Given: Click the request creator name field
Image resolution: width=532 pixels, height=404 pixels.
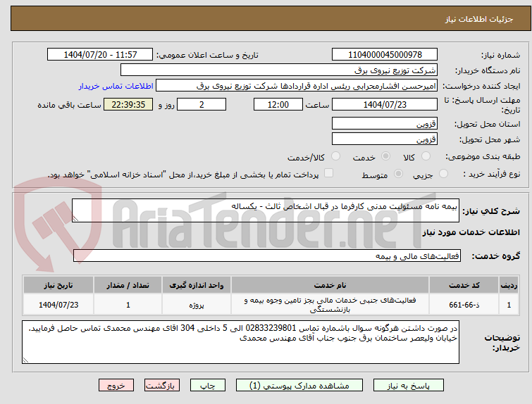Looking at the screenshot, I should (297, 86).
